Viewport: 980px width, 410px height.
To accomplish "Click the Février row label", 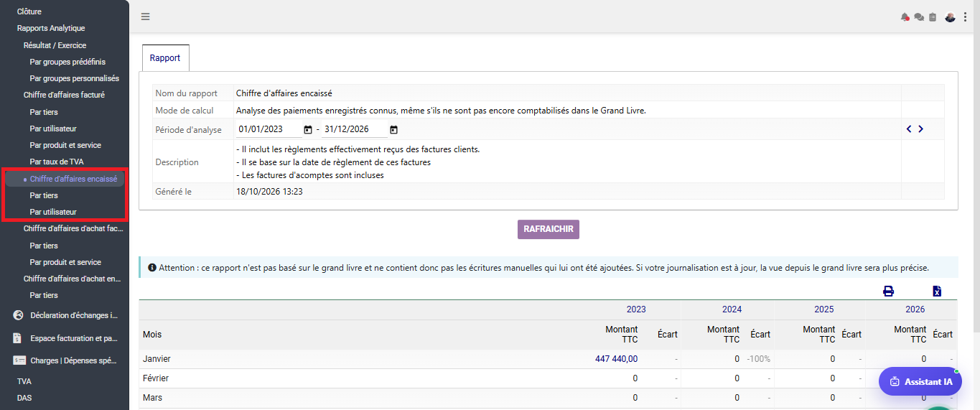I will tap(156, 378).
